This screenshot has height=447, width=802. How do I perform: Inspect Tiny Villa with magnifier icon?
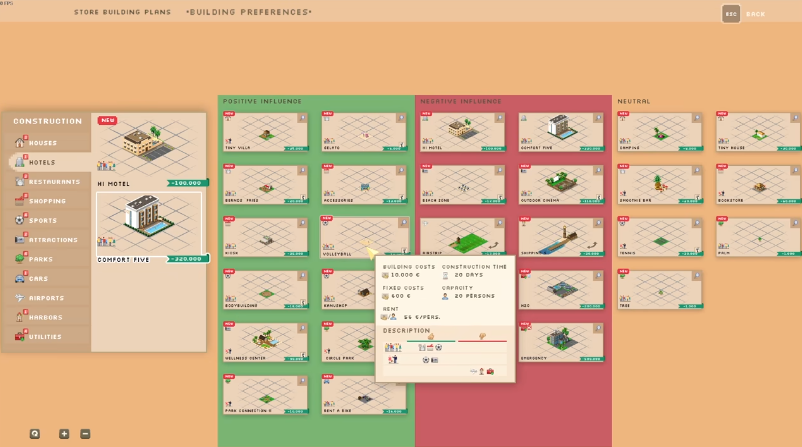tap(303, 118)
